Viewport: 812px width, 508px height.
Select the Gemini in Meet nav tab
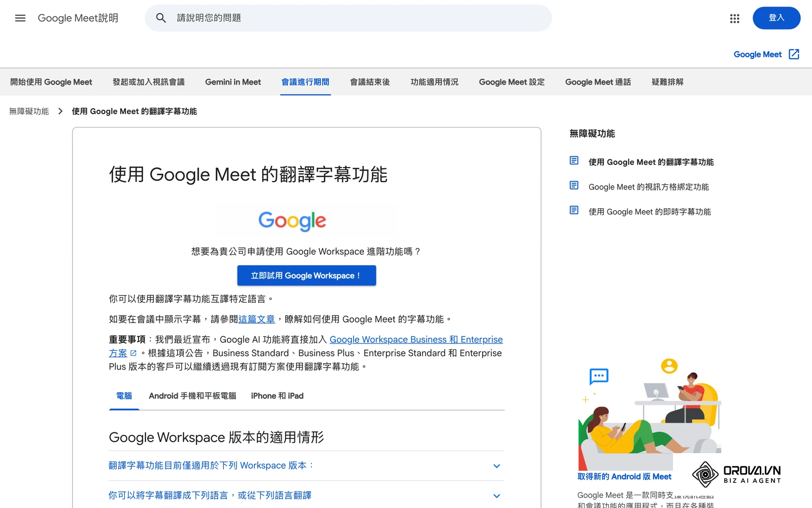pyautogui.click(x=233, y=82)
